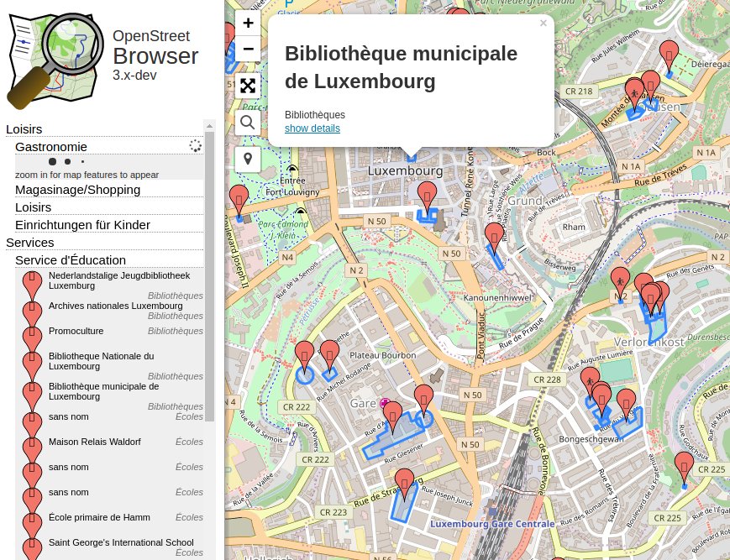730x560 pixels.
Task: Select Bibliotheque Nationale du Luxembourg entry
Action: tap(101, 361)
